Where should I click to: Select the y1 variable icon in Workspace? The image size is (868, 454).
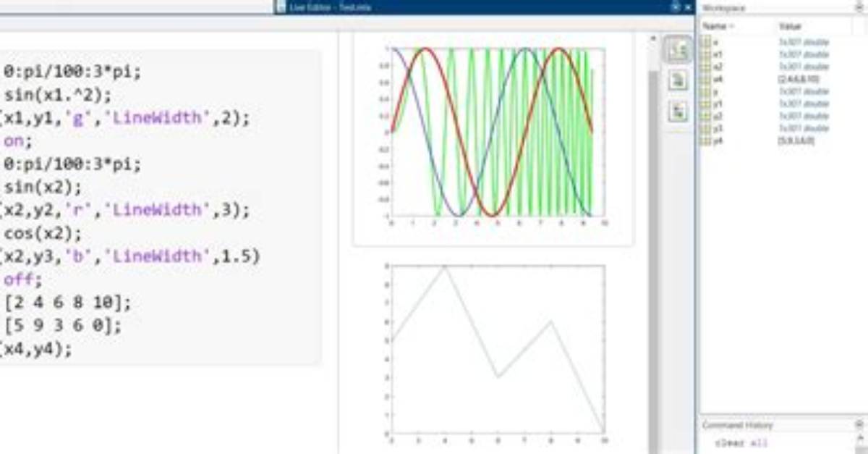[706, 104]
